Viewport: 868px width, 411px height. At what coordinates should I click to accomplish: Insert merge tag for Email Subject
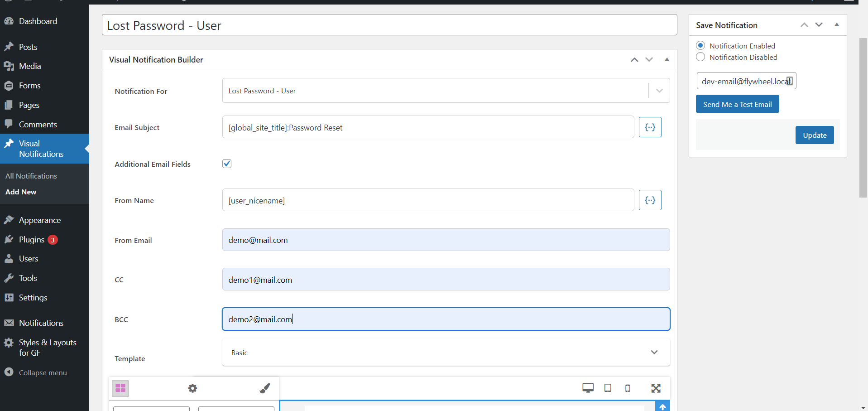[x=650, y=127]
